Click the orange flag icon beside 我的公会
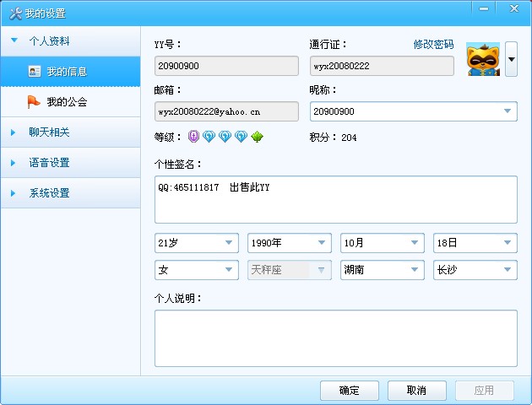 [34, 102]
